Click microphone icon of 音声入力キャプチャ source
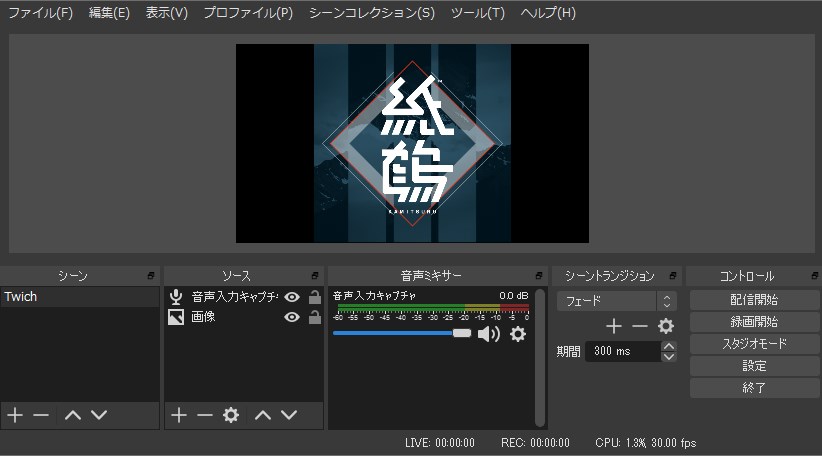 (176, 297)
